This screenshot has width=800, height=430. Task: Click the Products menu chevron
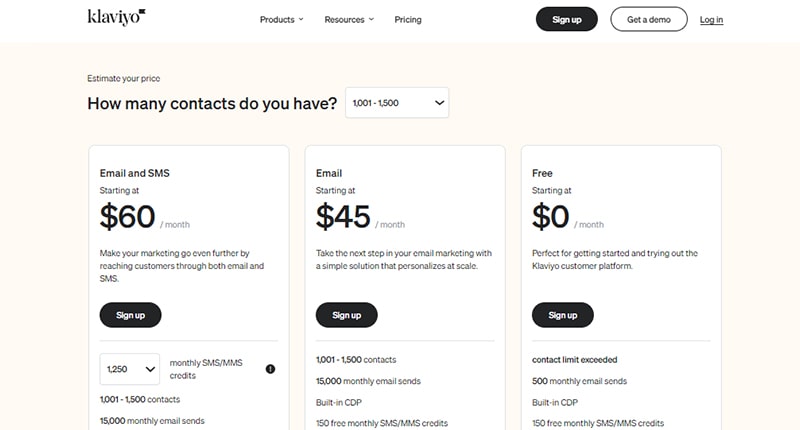[301, 19]
